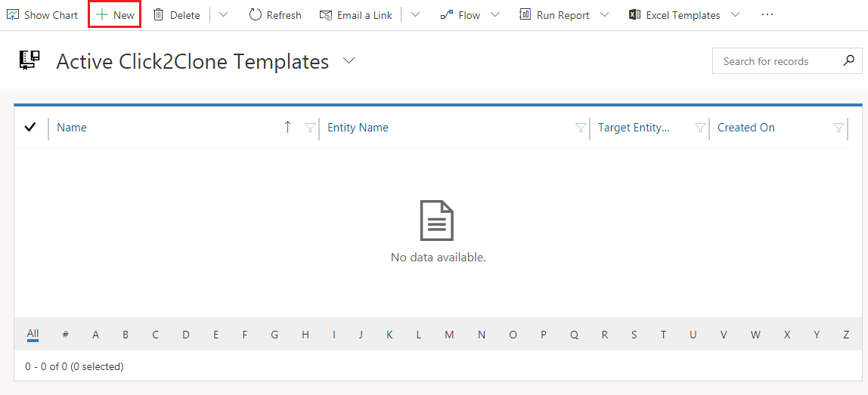868x395 pixels.
Task: Open the view selector chevron beside title
Action: [x=349, y=61]
